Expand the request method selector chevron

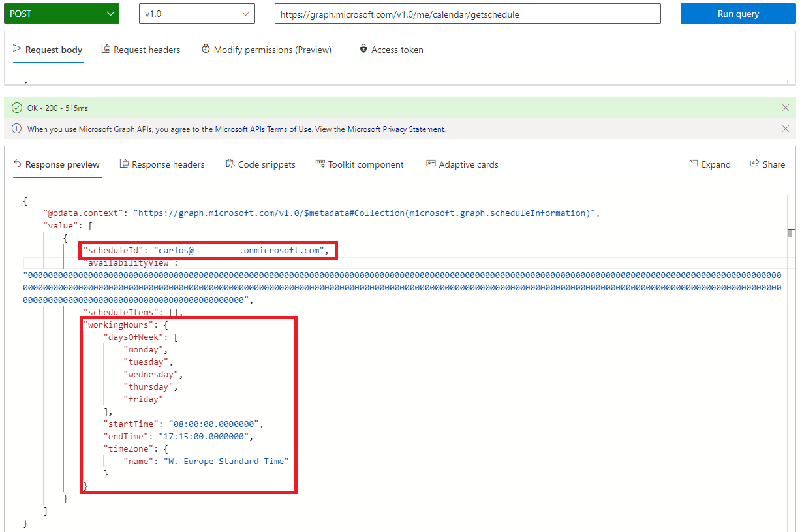click(110, 13)
